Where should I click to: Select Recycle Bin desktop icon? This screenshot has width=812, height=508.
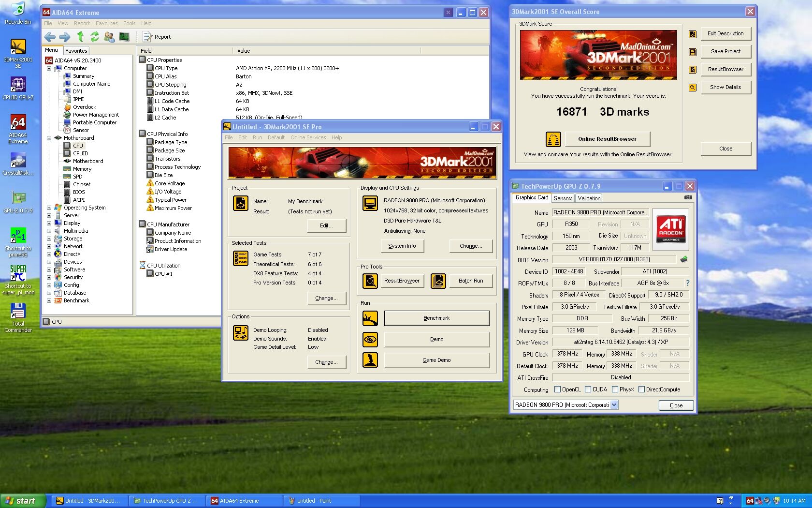pyautogui.click(x=18, y=13)
